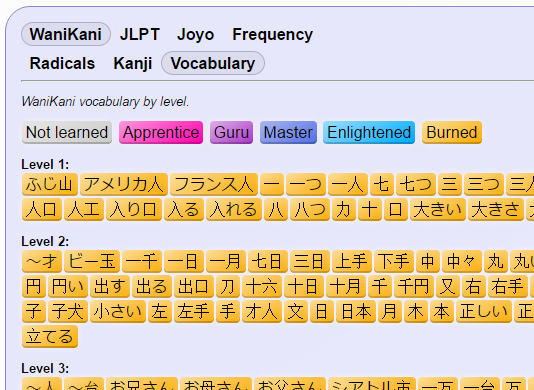The width and height of the screenshot is (534, 390).
Task: Select the Joyo tab
Action: (195, 34)
